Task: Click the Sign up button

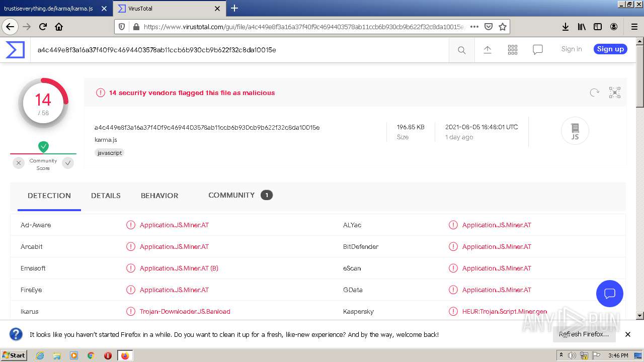Action: tap(610, 49)
